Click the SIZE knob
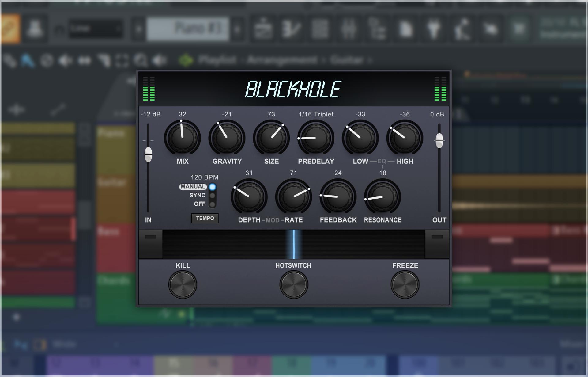This screenshot has height=377, width=588. pyautogui.click(x=271, y=138)
